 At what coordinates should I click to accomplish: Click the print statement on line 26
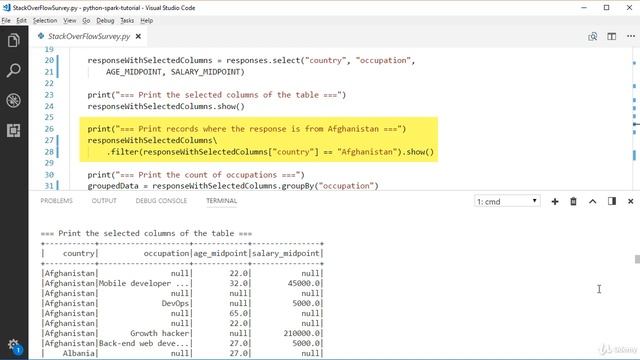(247, 129)
